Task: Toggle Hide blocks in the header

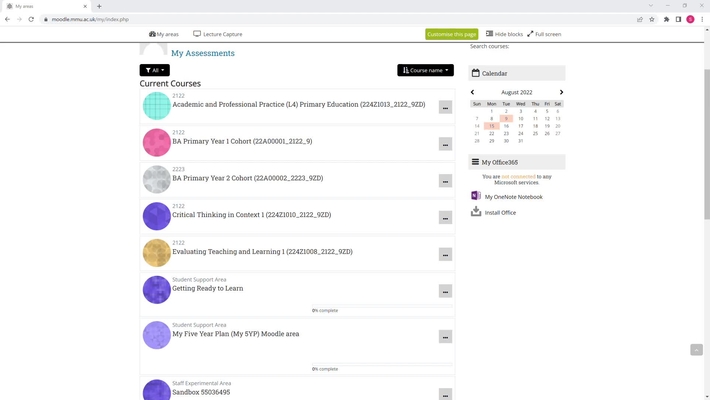Action: [504, 34]
